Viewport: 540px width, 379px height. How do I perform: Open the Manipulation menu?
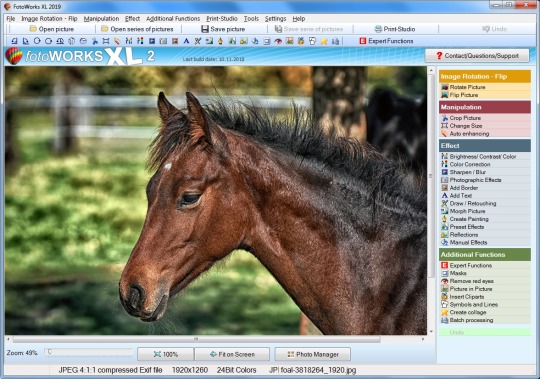pos(101,19)
